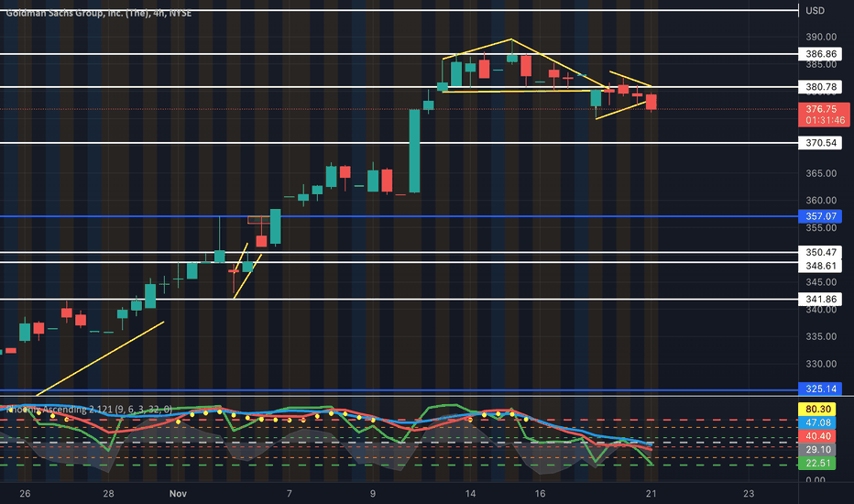
Task: Click the 26 date label on time axis
Action: coord(25,494)
